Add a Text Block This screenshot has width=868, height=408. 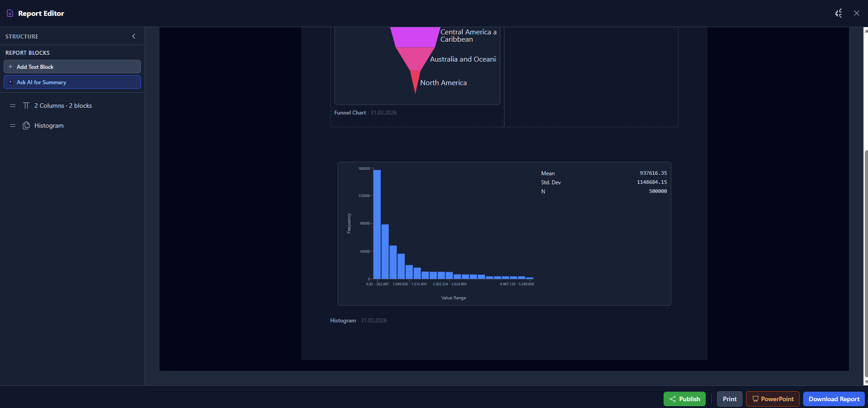[x=72, y=67]
